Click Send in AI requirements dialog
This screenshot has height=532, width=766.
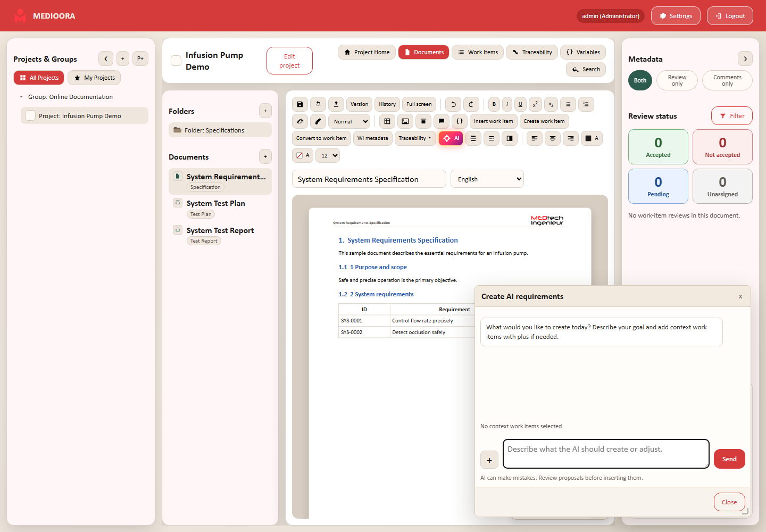pos(729,459)
